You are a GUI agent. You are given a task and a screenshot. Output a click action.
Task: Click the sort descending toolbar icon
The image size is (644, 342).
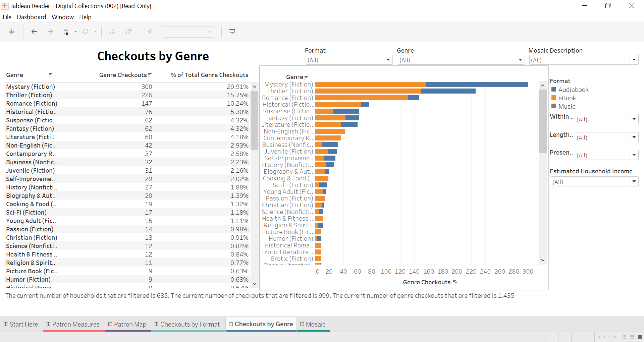128,32
